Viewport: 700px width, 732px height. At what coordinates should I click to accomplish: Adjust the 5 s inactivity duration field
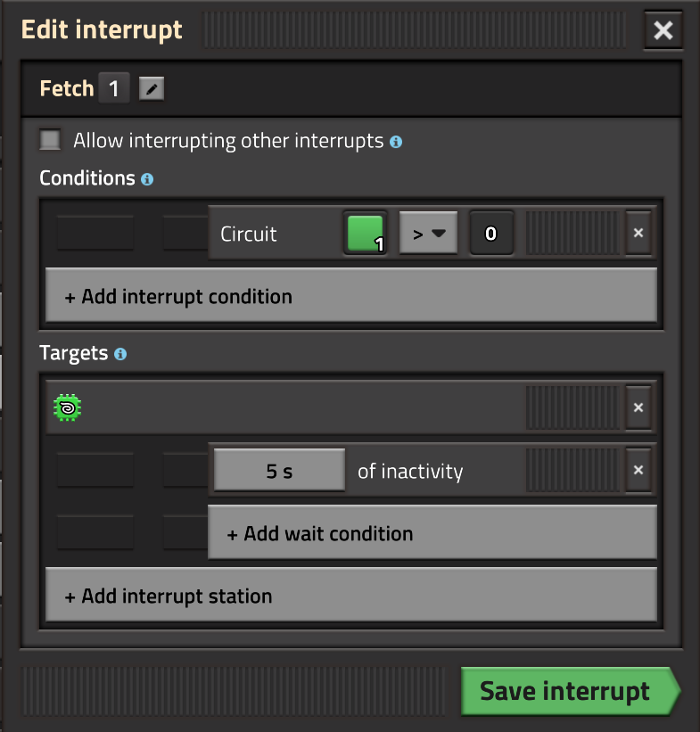(x=278, y=471)
